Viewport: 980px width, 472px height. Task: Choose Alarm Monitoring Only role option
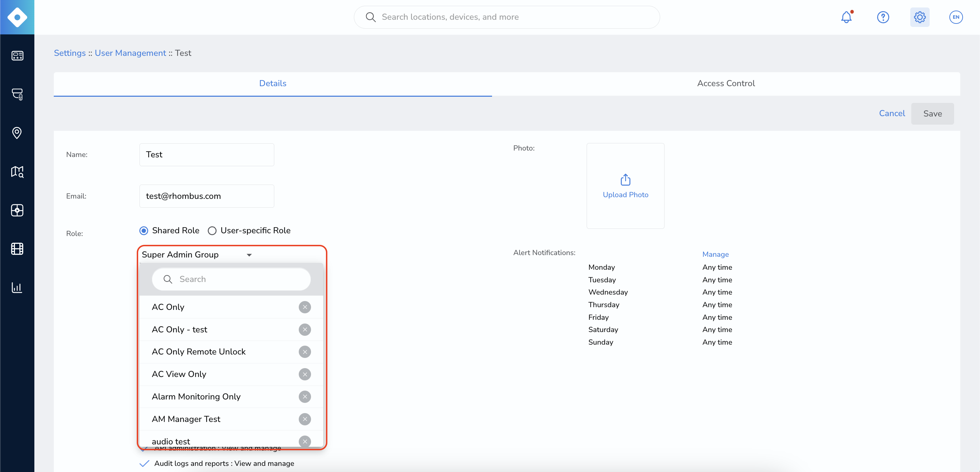231,397
